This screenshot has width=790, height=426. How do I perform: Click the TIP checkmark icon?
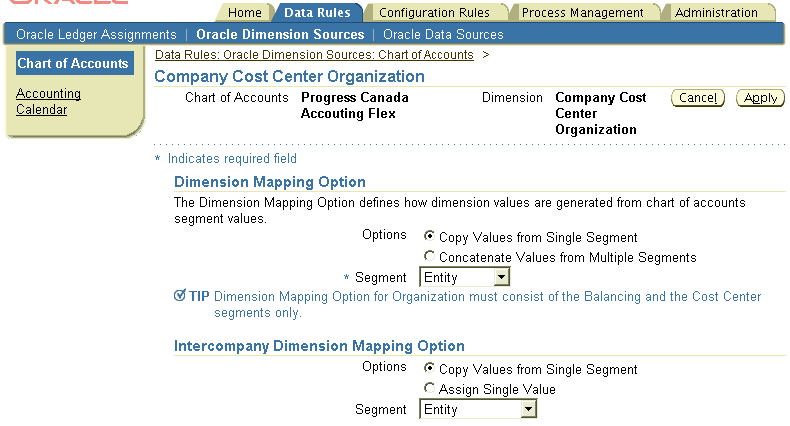tap(179, 295)
